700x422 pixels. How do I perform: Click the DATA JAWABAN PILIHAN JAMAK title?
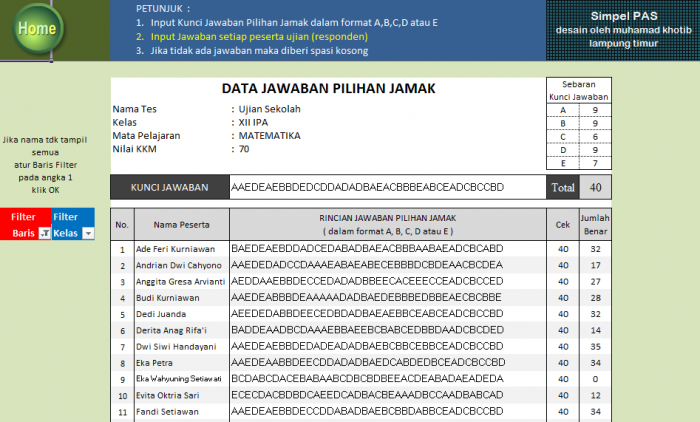click(x=329, y=88)
